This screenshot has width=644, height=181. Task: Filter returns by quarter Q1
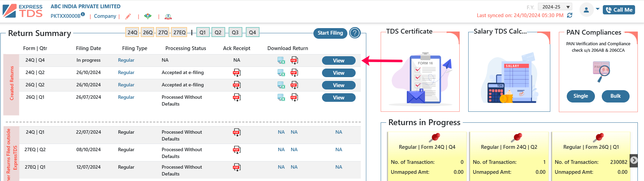pos(203,32)
